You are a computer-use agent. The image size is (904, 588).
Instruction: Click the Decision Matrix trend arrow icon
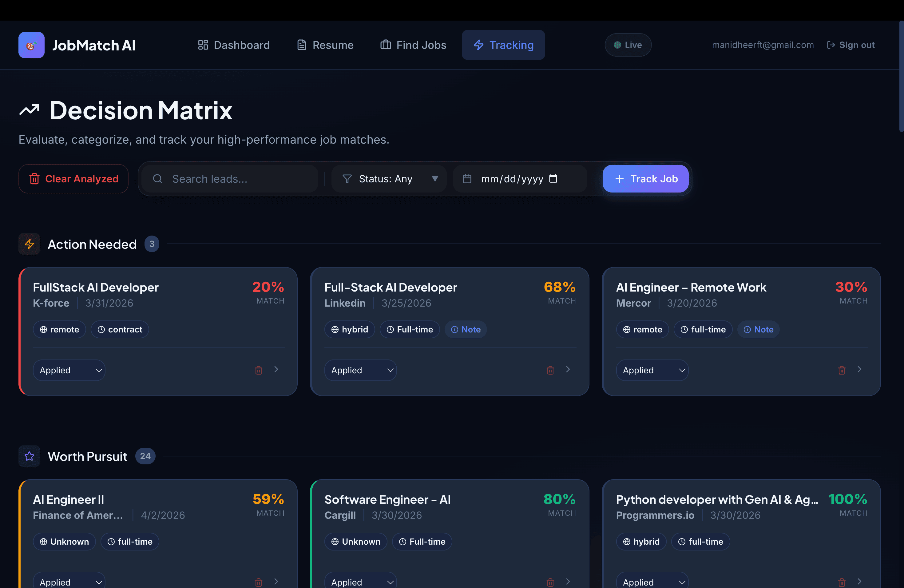(x=29, y=110)
